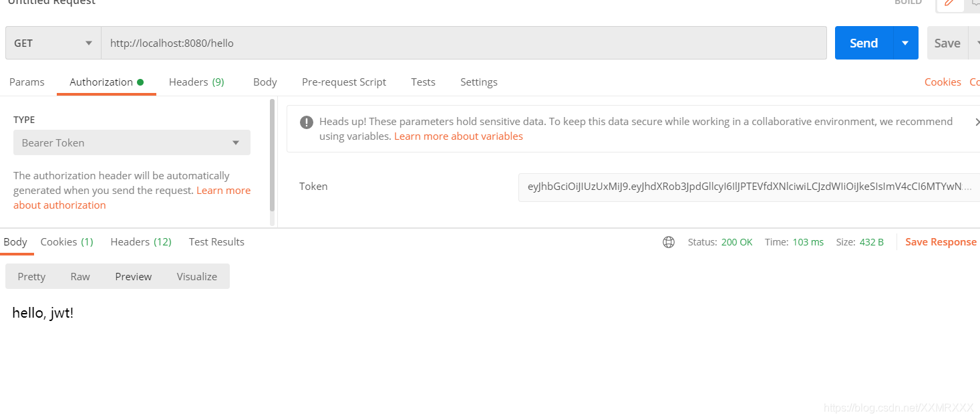Image resolution: width=980 pixels, height=420 pixels.
Task: Switch to request Headers (9) tab
Action: point(196,82)
